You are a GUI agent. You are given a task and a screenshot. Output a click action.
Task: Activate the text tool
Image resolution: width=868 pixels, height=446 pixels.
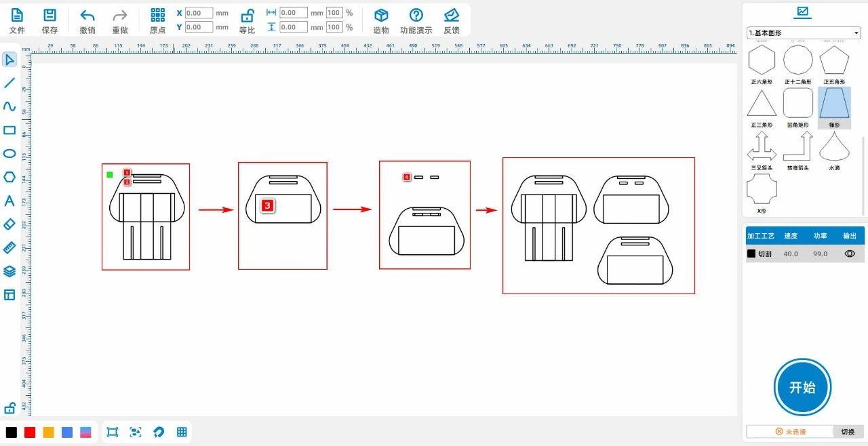click(9, 201)
